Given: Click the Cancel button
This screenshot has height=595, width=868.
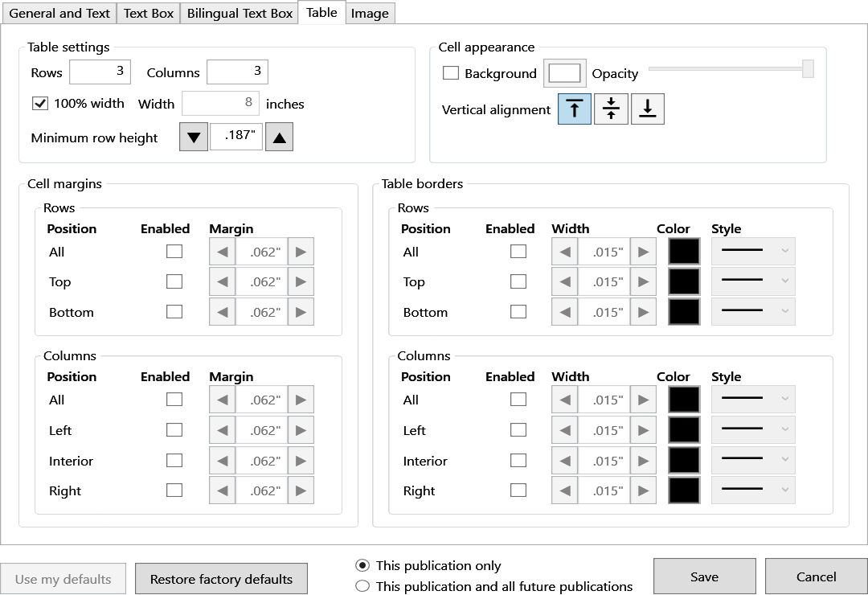Looking at the screenshot, I should coord(816,577).
